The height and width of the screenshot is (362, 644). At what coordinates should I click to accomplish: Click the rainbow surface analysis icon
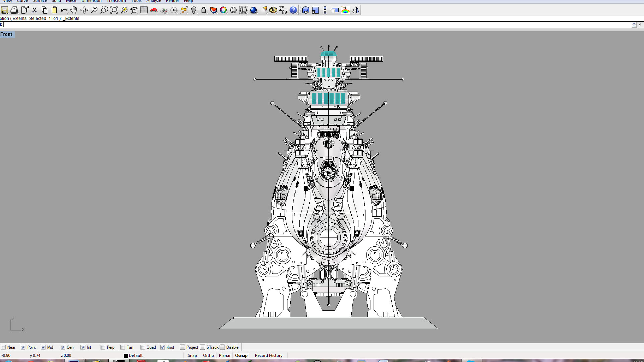(345, 10)
